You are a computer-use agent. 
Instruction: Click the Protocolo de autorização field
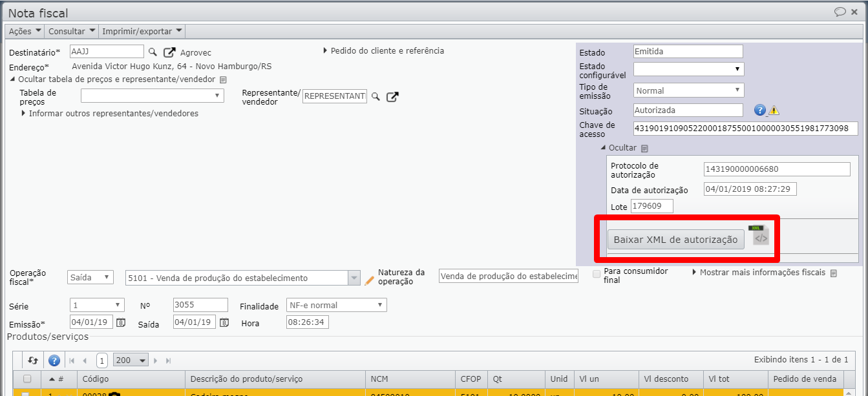[x=777, y=169]
